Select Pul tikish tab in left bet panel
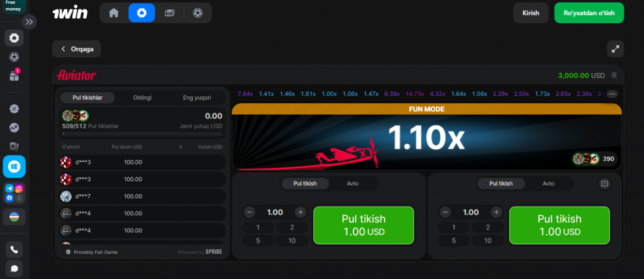The width and height of the screenshot is (644, 279). pos(305,183)
